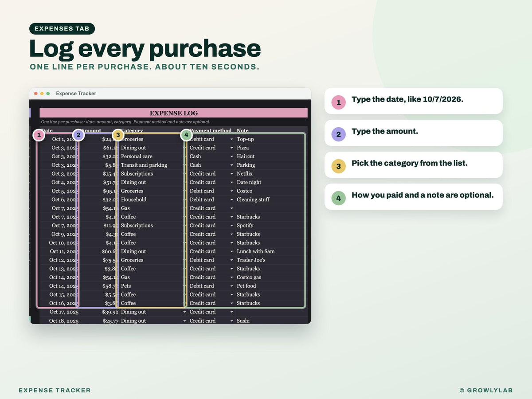The width and height of the screenshot is (532, 399).
Task: Click the Pet food note cell
Action: [271, 286]
